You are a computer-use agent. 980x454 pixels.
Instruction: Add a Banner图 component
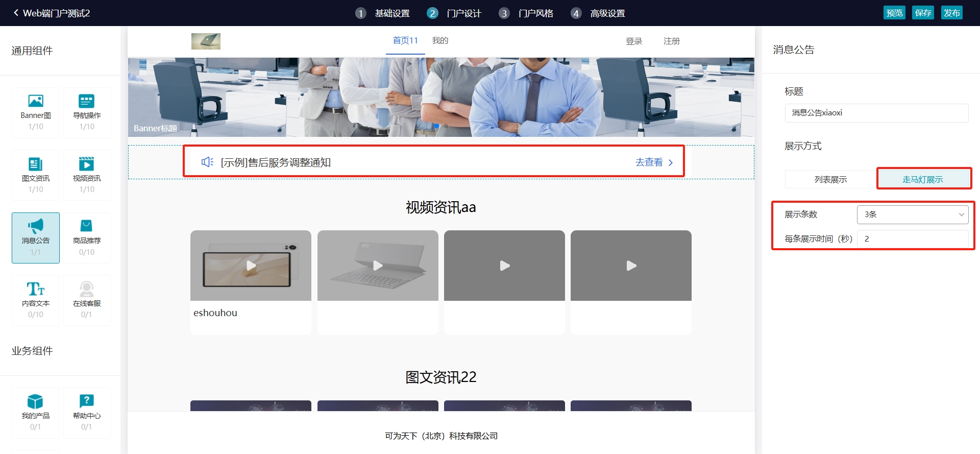pyautogui.click(x=36, y=112)
